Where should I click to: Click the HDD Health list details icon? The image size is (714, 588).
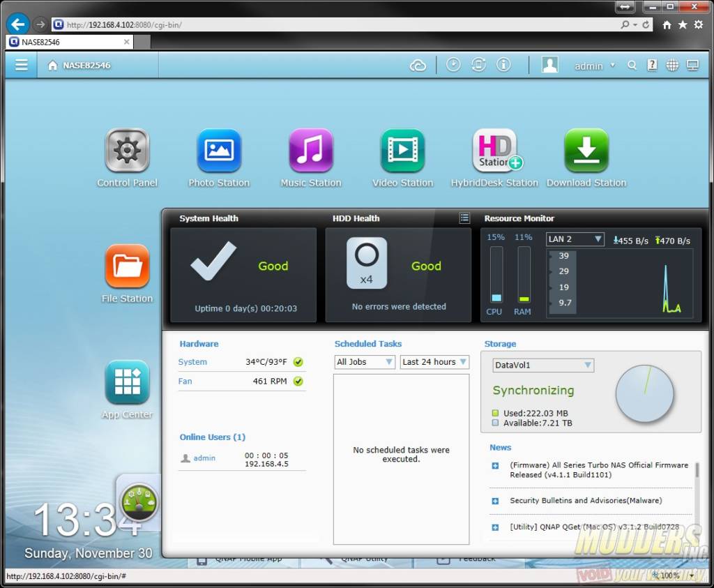[464, 218]
